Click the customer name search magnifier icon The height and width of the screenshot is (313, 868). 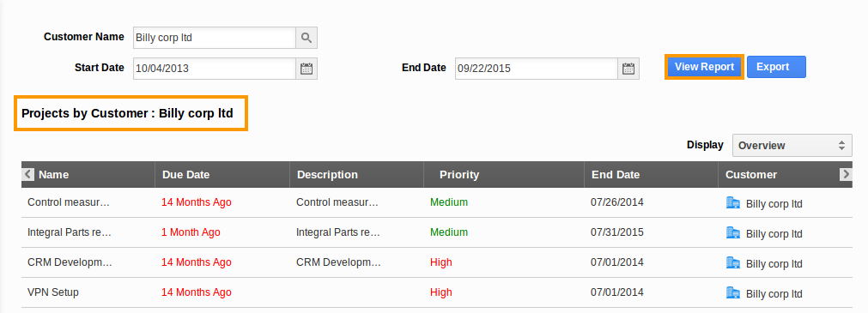click(307, 38)
